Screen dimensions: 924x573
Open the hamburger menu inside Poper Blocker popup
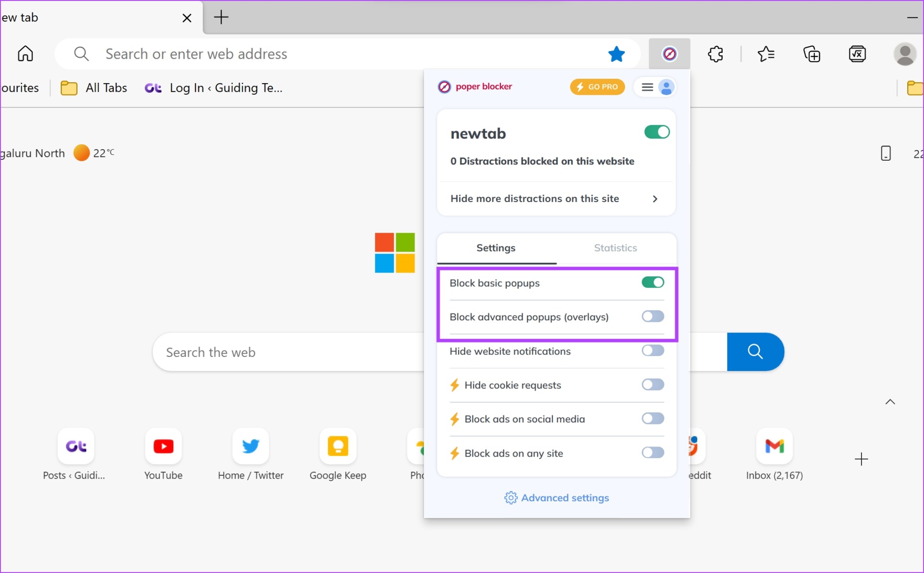click(647, 87)
